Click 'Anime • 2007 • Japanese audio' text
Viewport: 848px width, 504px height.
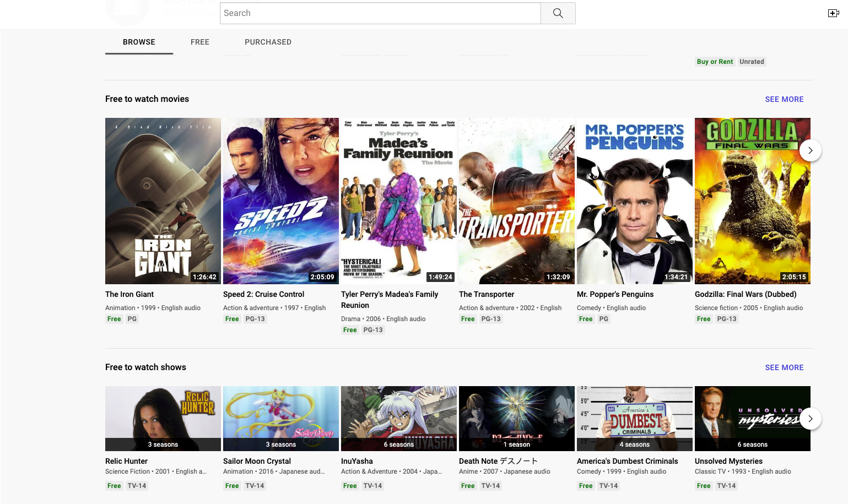(x=505, y=472)
